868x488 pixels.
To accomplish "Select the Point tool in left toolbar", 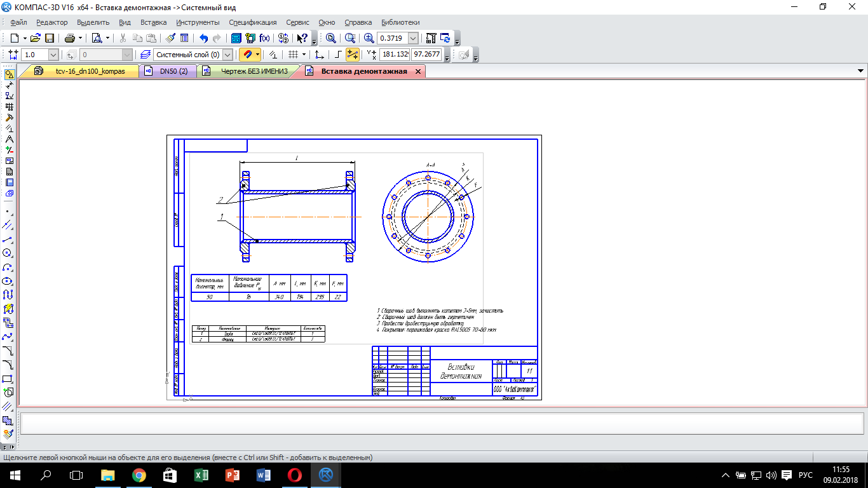I will pyautogui.click(x=8, y=211).
